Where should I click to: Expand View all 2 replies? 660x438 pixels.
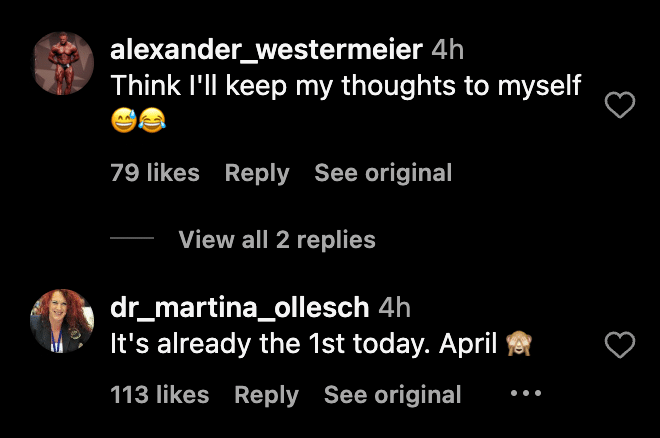coord(277,240)
